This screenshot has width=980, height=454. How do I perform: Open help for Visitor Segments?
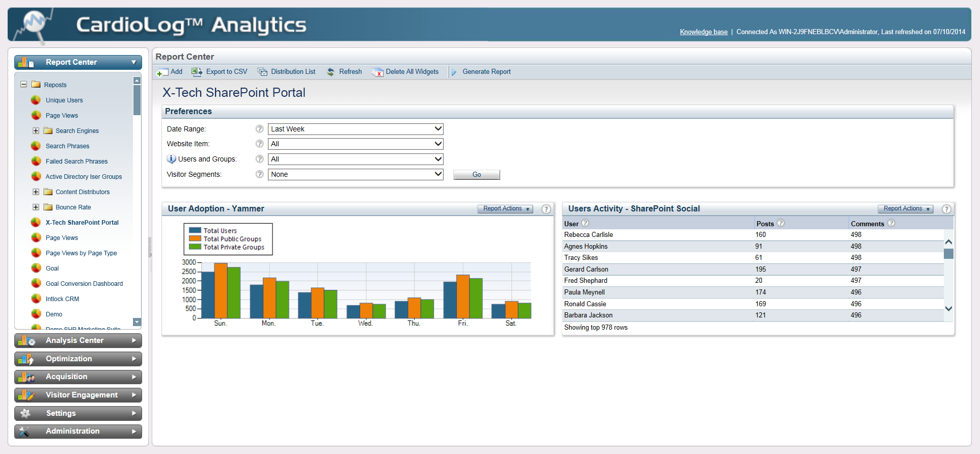tap(259, 174)
